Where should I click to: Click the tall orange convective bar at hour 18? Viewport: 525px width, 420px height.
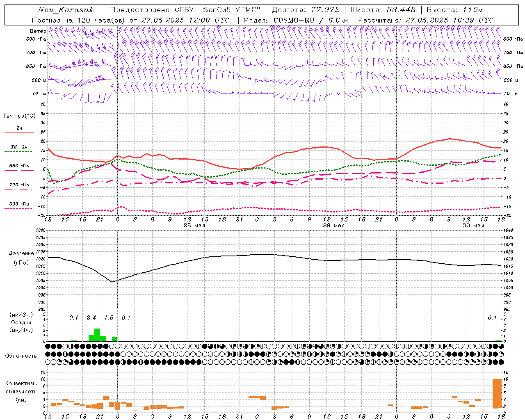[497, 393]
